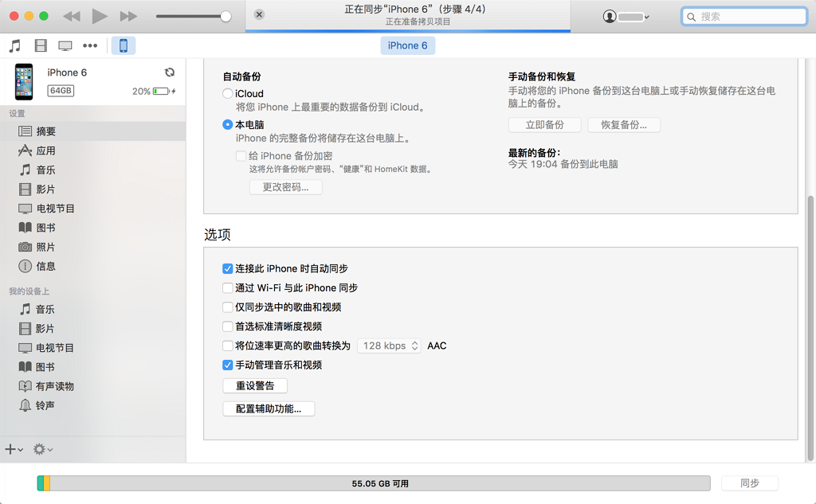
Task: Click the spinning sync icon beside iPhone 6
Action: click(x=169, y=72)
